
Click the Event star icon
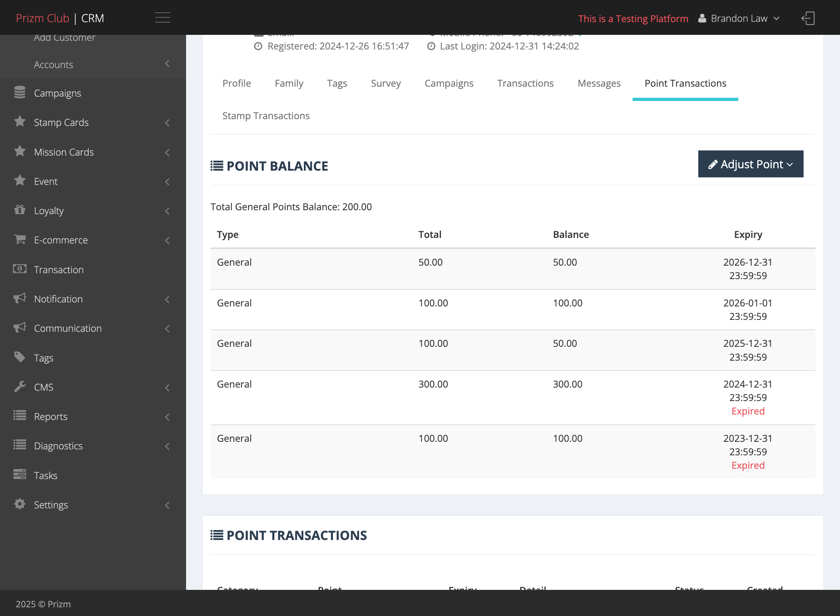pos(20,181)
